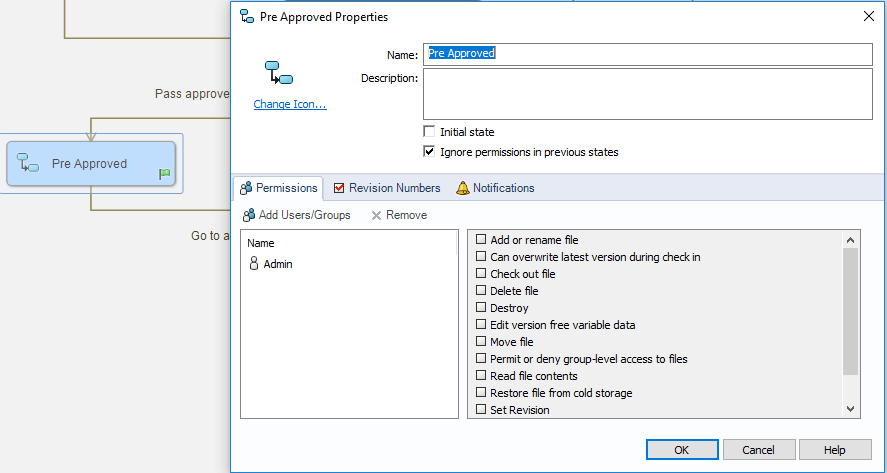
Task: Enable the Initial state checkbox
Action: pyautogui.click(x=430, y=132)
